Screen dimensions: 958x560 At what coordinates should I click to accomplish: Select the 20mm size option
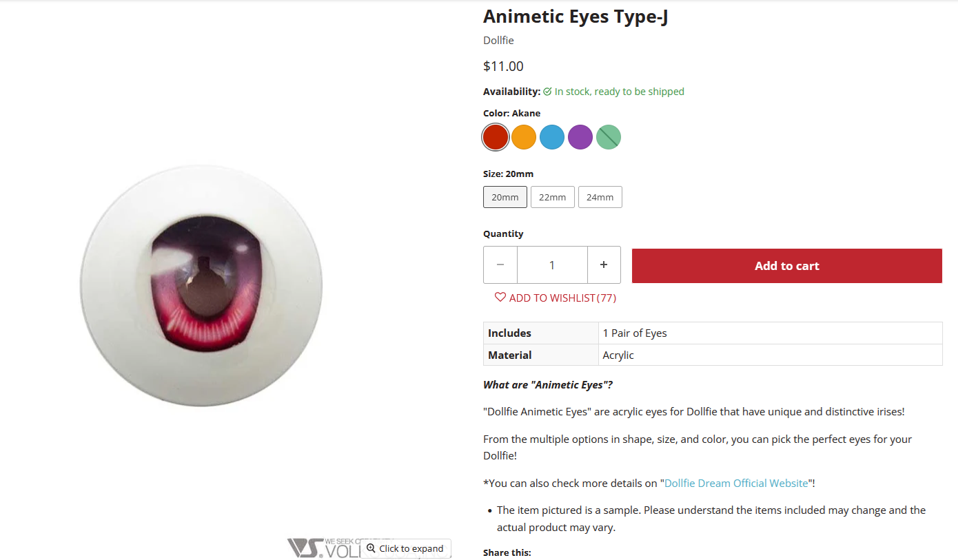505,197
